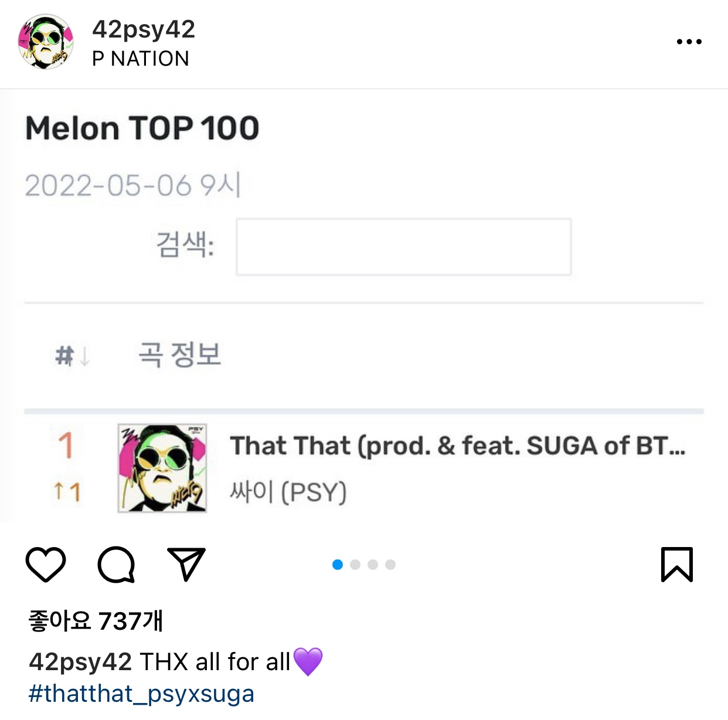Tap the heart like icon
This screenshot has height=720, width=728.
[x=46, y=565]
